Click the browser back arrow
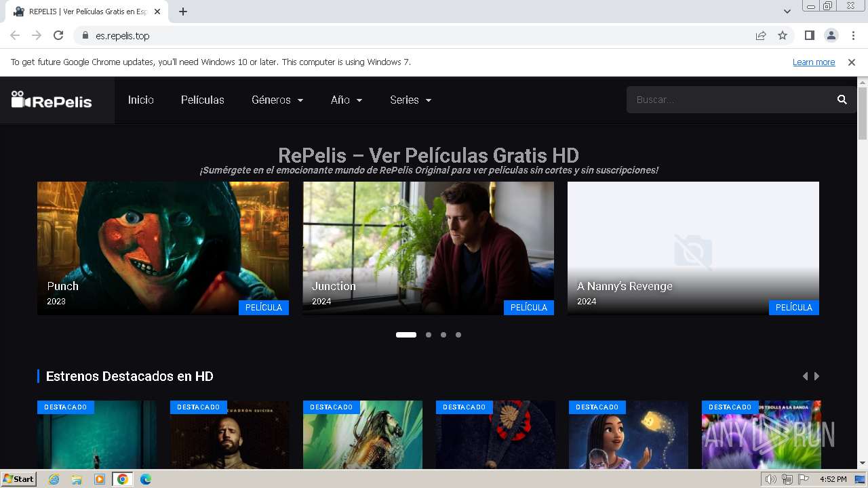This screenshot has width=868, height=488. point(15,35)
